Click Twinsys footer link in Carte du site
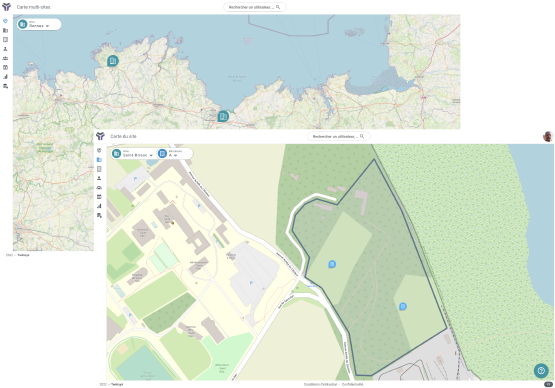The height and width of the screenshot is (388, 555). (x=117, y=384)
